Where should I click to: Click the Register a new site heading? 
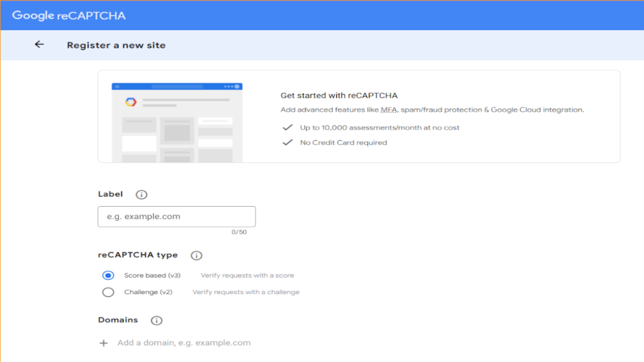[x=116, y=45]
